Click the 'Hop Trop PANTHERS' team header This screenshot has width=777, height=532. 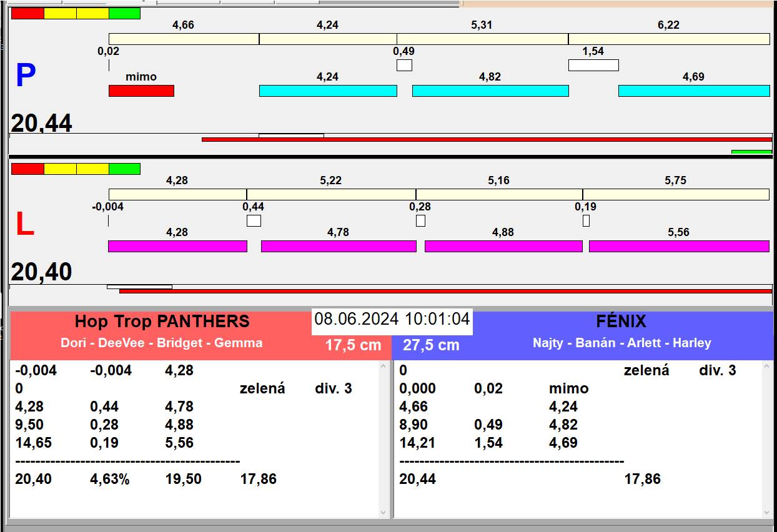[162, 322]
